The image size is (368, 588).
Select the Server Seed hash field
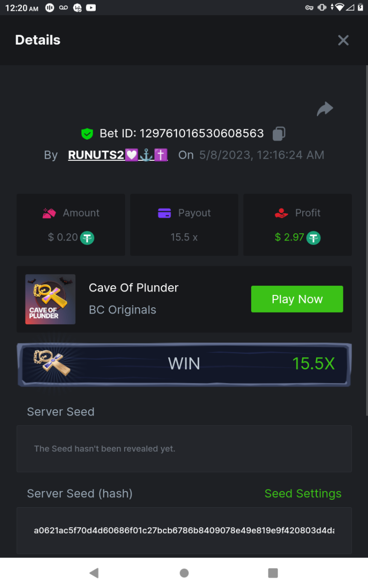coord(184,531)
